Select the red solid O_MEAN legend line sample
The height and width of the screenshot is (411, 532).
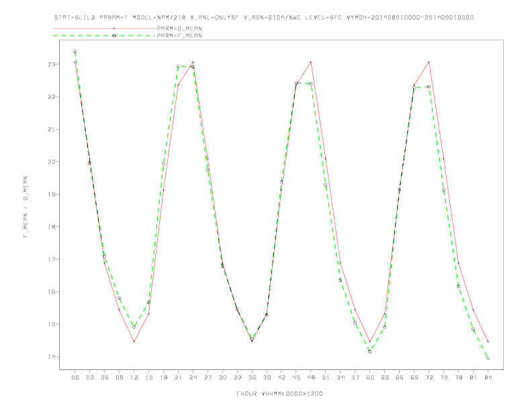click(104, 28)
